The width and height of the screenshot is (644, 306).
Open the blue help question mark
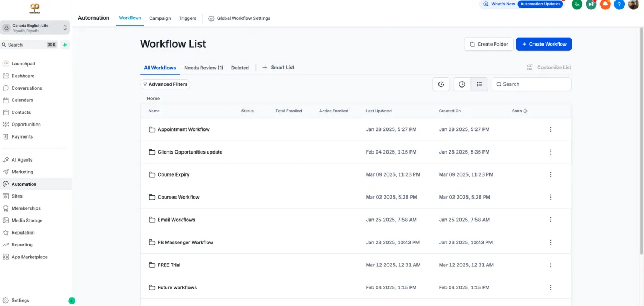point(619,4)
